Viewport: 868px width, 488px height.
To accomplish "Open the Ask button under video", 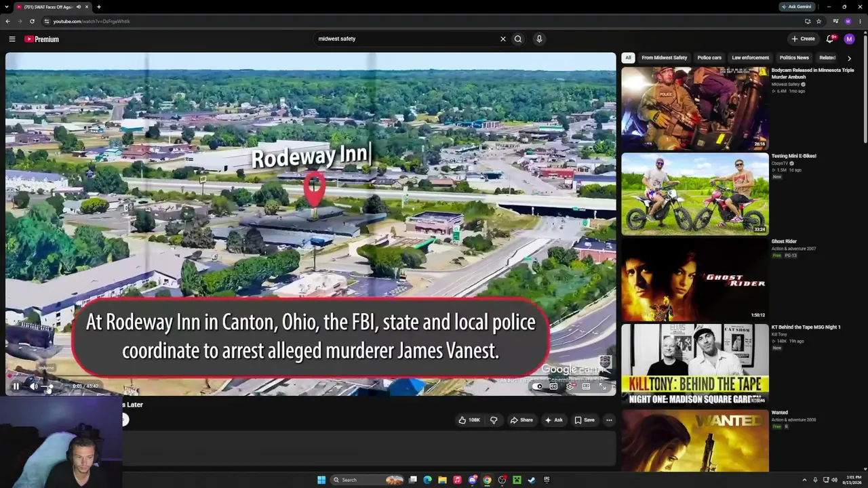I will [x=554, y=420].
